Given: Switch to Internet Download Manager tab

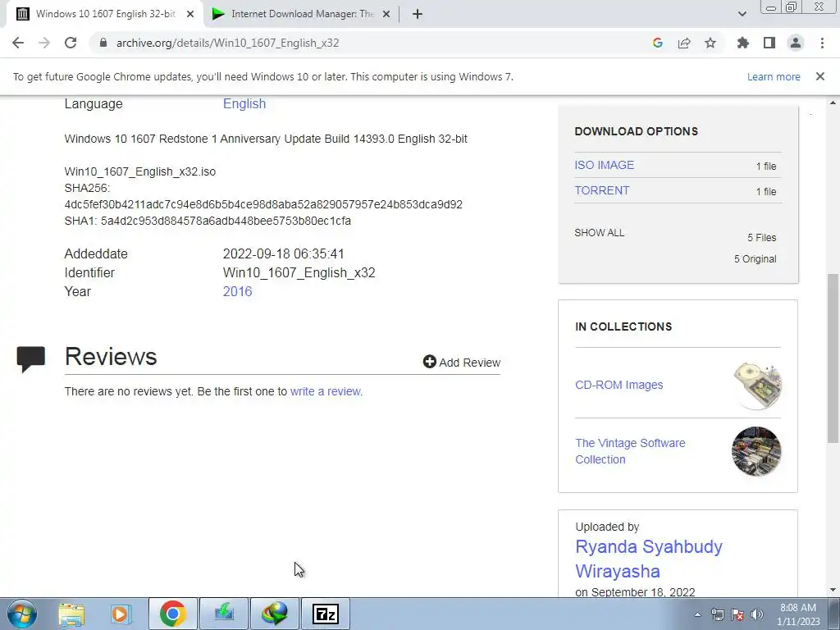Looking at the screenshot, I should coord(303,14).
